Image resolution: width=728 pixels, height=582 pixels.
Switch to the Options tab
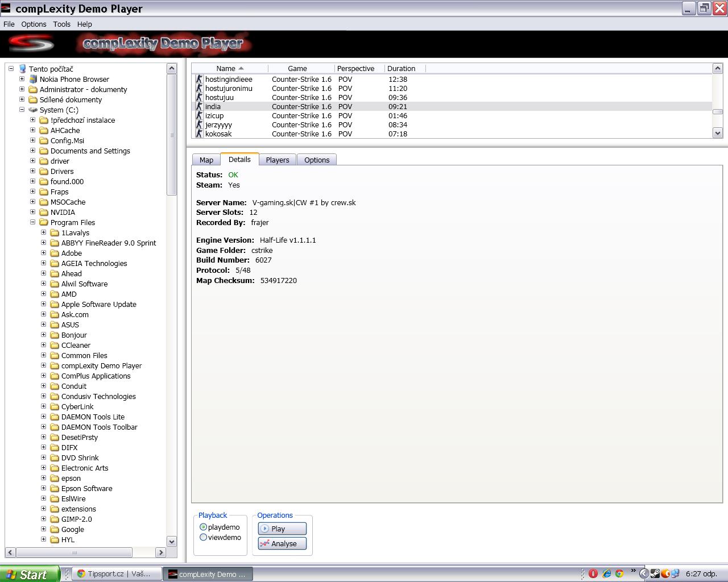pos(317,160)
